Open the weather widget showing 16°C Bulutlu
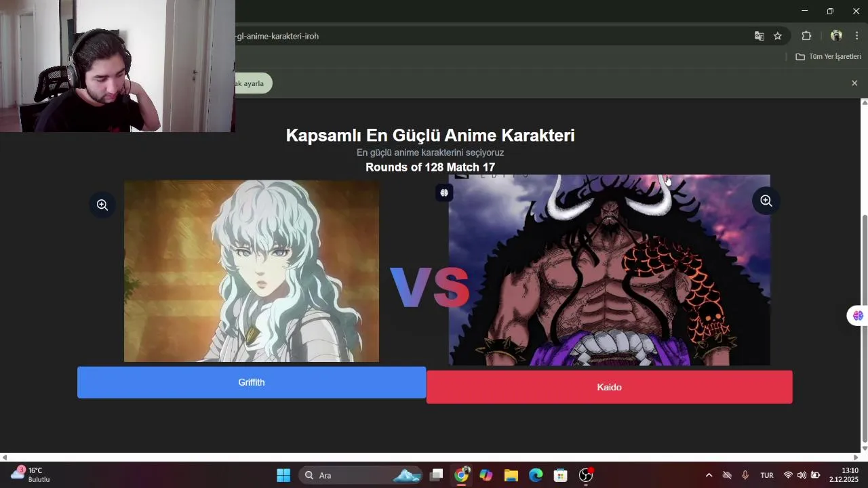This screenshot has width=868, height=488. [31, 475]
